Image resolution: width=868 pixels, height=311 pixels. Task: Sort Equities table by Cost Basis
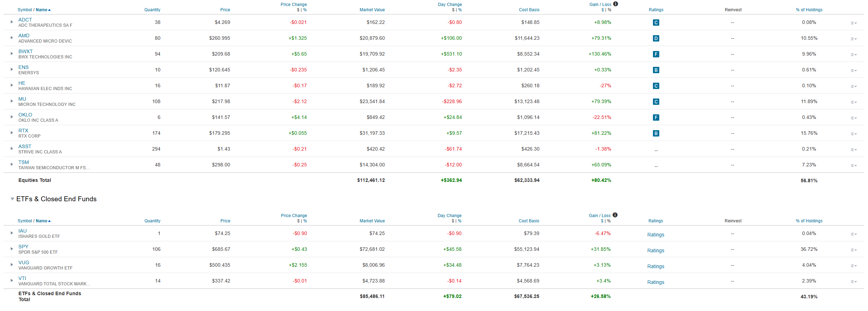point(529,10)
